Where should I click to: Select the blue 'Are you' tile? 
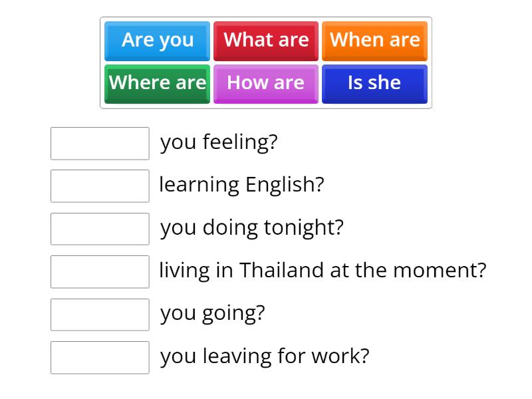157,41
